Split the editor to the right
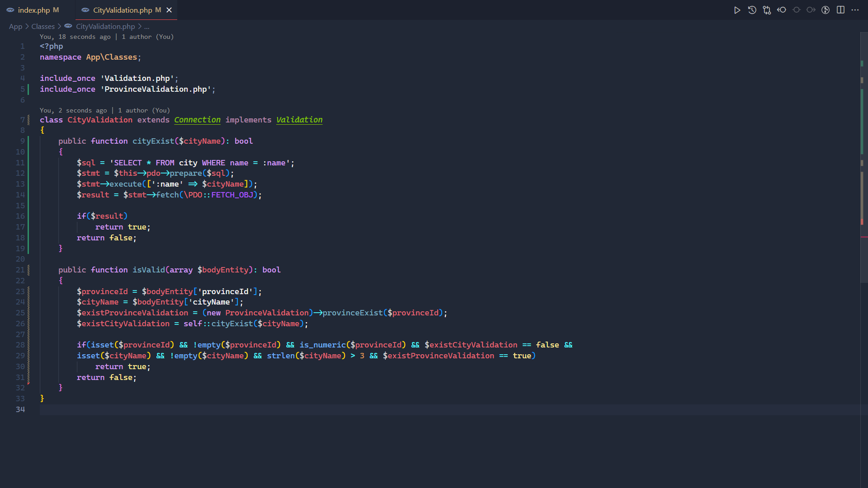 point(840,10)
